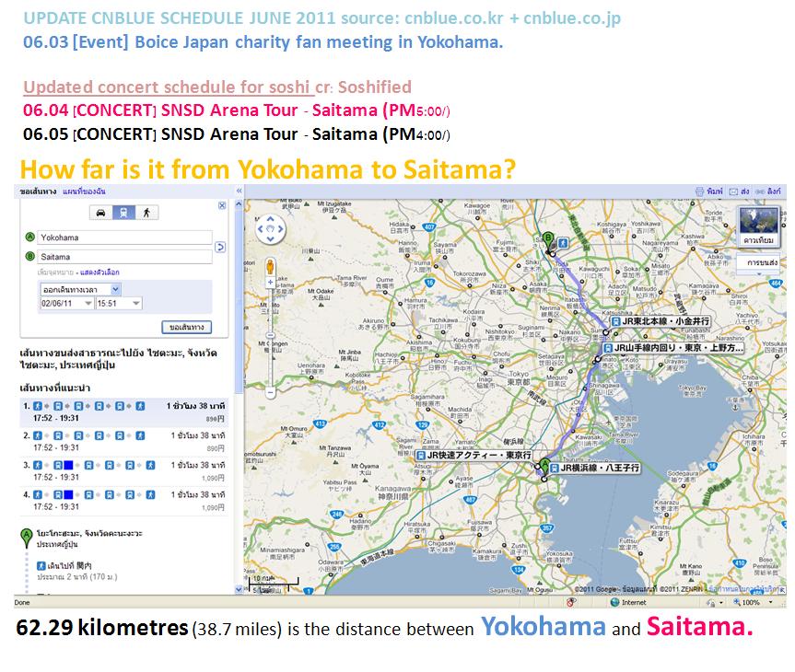Click the พิมพ์ print link
Image resolution: width=795 pixels, height=672 pixels.
pos(709,191)
